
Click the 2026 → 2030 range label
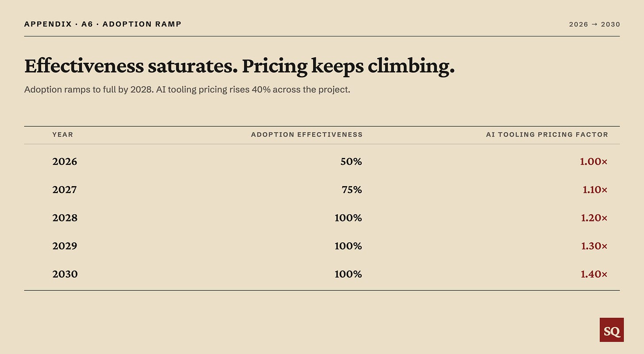pos(594,24)
